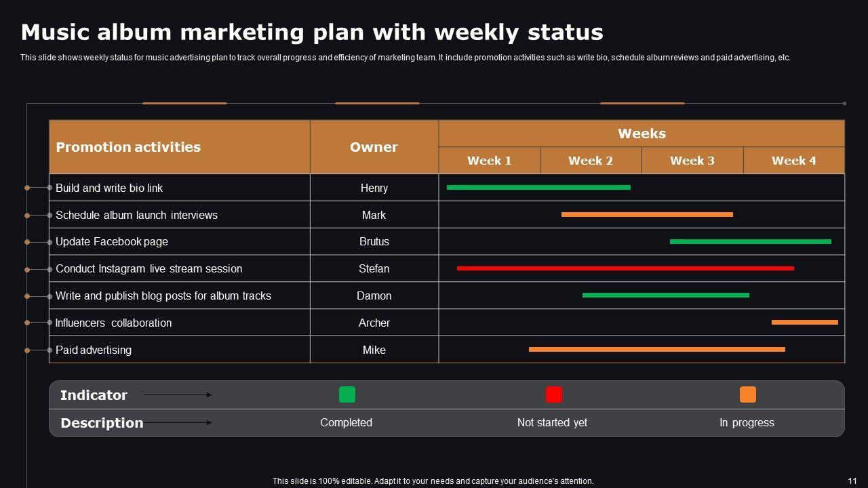Click the orange In progress indicator square
868x488 pixels.
(x=747, y=394)
